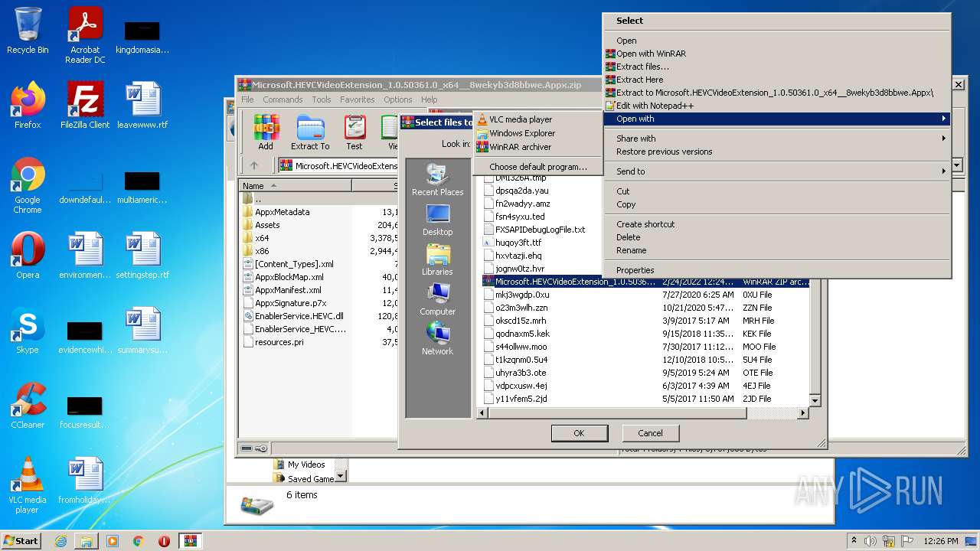Select the Acrobat Reader DC desktop icon
The width and height of the screenshot is (980, 551).
(85, 35)
